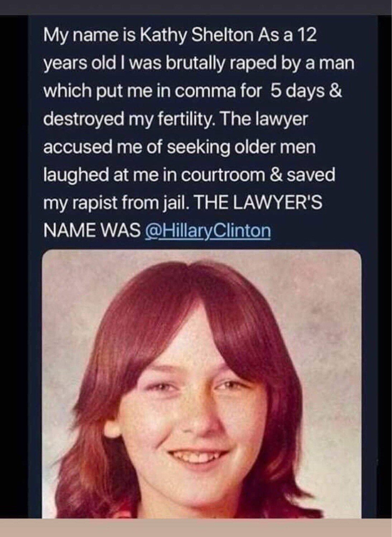The image size is (392, 537).
Task: Click the dark bar above the tweet
Action: click(196, 7)
